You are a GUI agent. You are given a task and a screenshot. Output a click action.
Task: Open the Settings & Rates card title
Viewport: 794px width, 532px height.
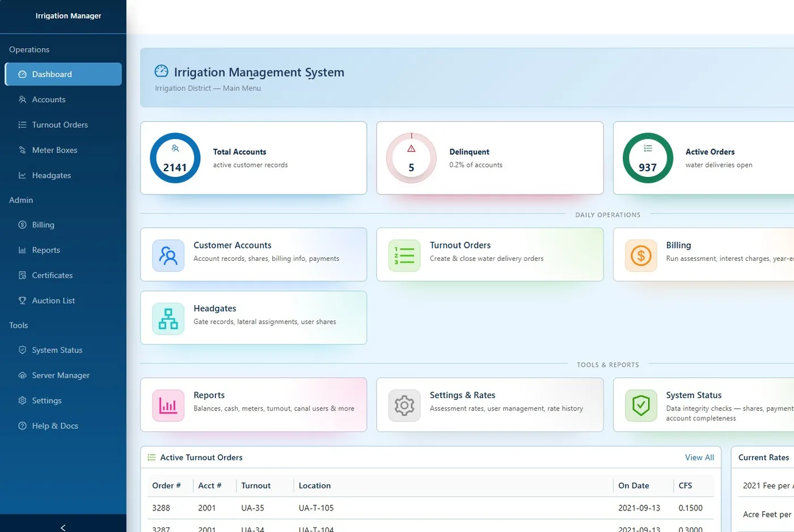pyautogui.click(x=463, y=395)
